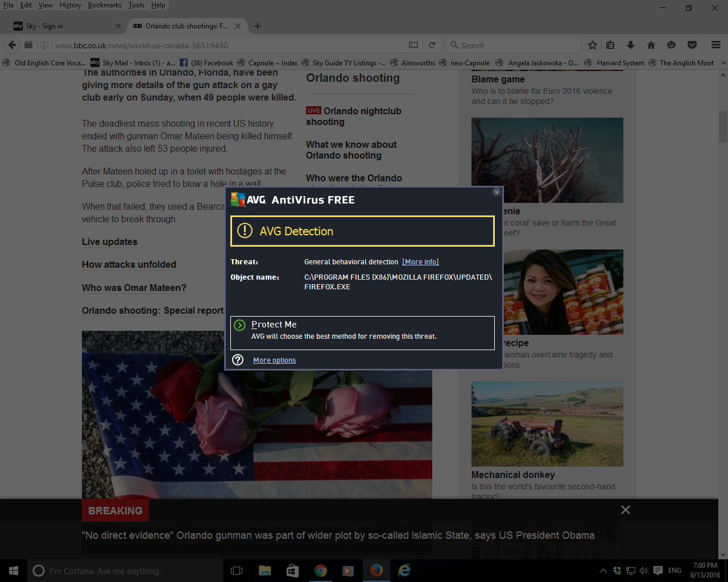The image size is (728, 582).
Task: Open the Hello chat smiley icon
Action: point(671,45)
